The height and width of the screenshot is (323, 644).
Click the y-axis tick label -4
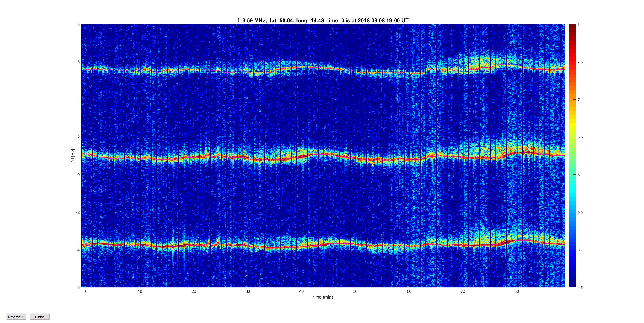[x=78, y=250]
